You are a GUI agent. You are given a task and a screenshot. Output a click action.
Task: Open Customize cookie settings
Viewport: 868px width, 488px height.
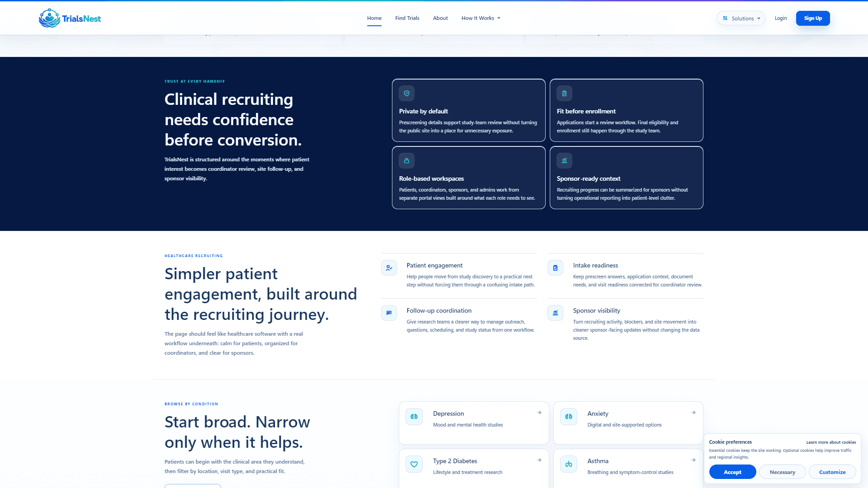tap(832, 472)
